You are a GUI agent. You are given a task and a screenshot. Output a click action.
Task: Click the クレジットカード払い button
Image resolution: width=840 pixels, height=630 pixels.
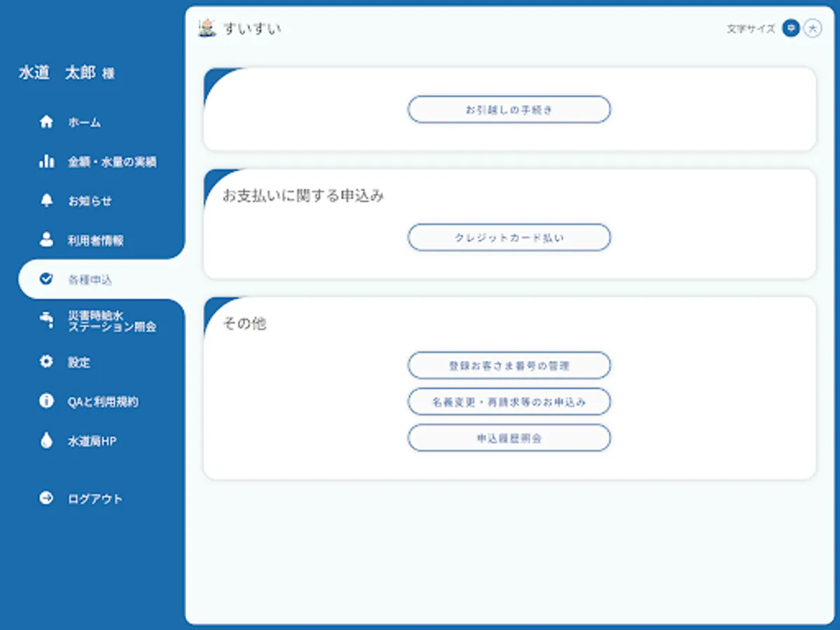tap(509, 237)
